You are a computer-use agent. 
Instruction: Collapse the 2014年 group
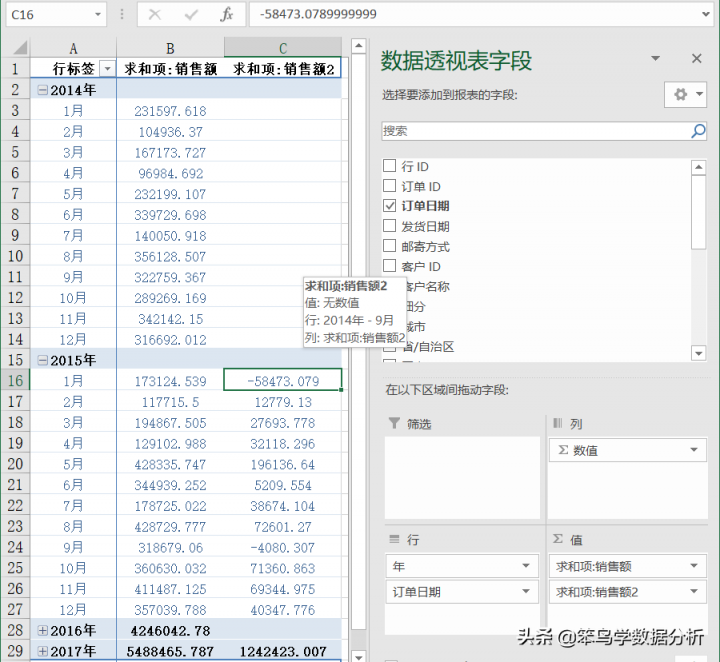pos(42,90)
